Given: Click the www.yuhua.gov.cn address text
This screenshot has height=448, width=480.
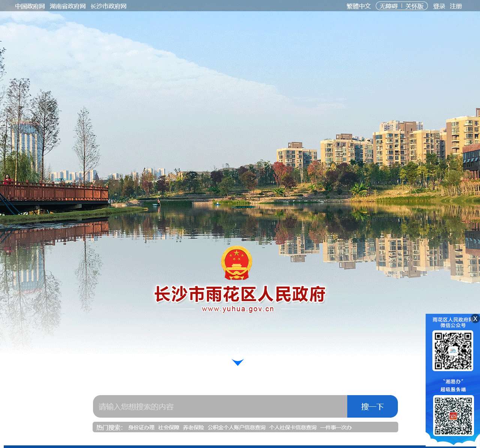Looking at the screenshot, I should [x=238, y=309].
